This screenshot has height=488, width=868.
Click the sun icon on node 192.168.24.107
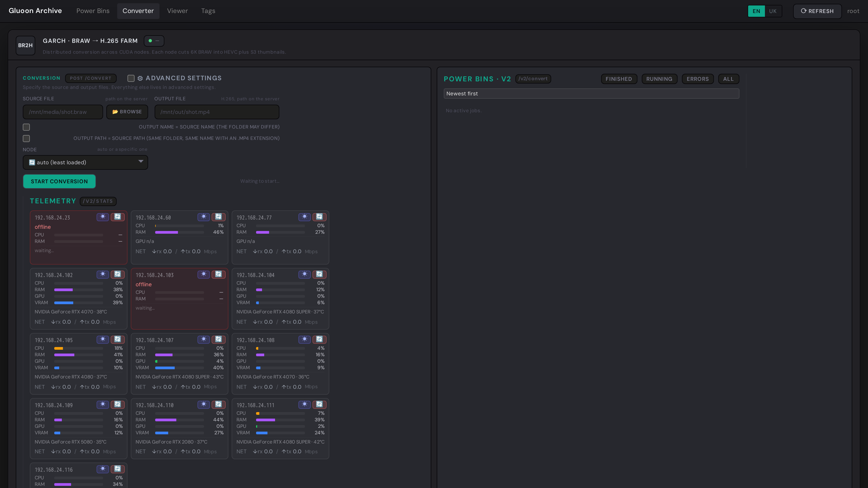(x=203, y=339)
